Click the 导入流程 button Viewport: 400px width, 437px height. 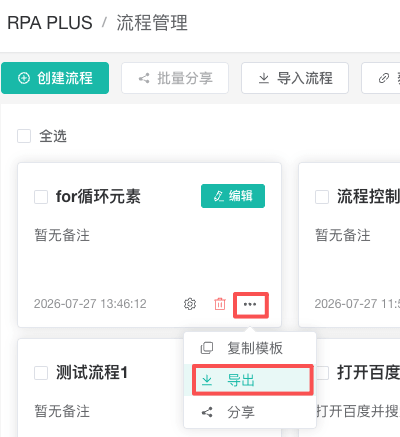295,78
